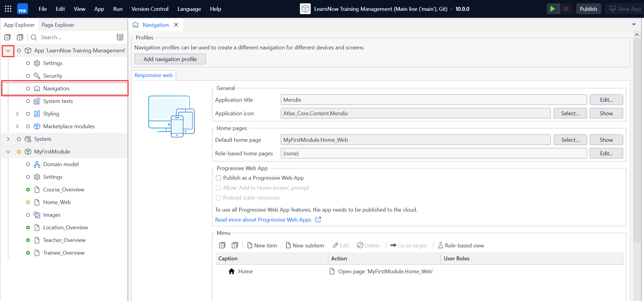Expand the Marketplace modules node

click(17, 126)
